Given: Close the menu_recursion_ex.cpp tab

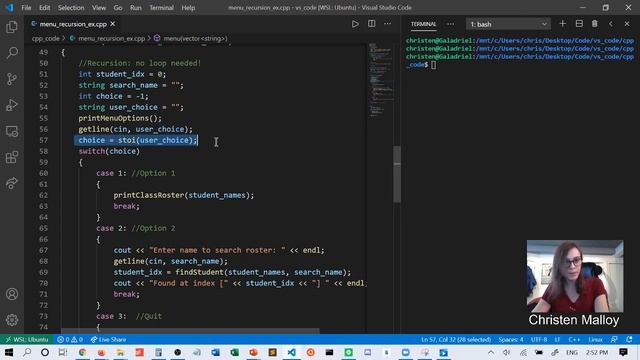Looking at the screenshot, I should [113, 24].
